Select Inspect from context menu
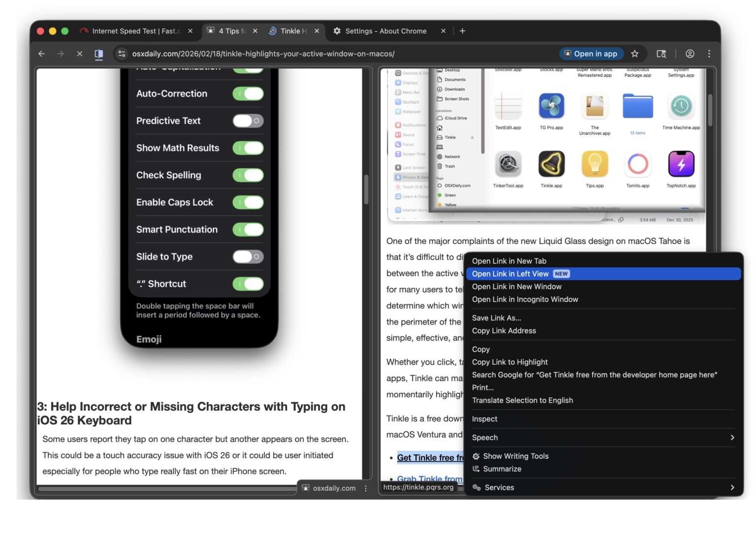This screenshot has width=756, height=539. [603, 419]
